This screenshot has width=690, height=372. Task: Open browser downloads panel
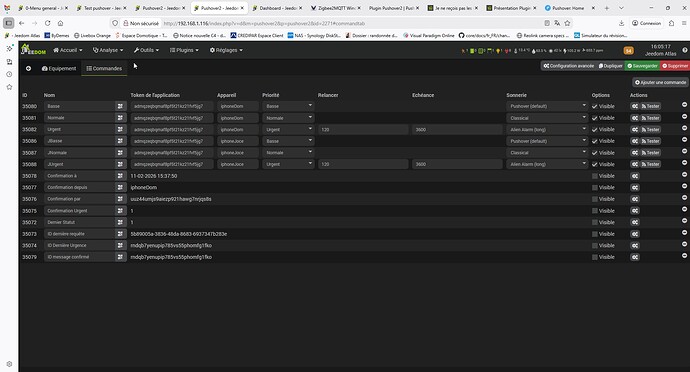[621, 23]
